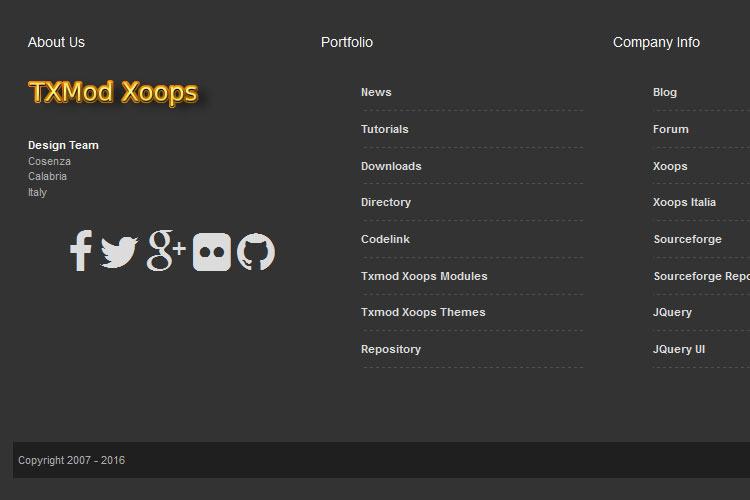Screen dimensions: 750x500
Task: Click the Facebook social icon
Action: 81,251
